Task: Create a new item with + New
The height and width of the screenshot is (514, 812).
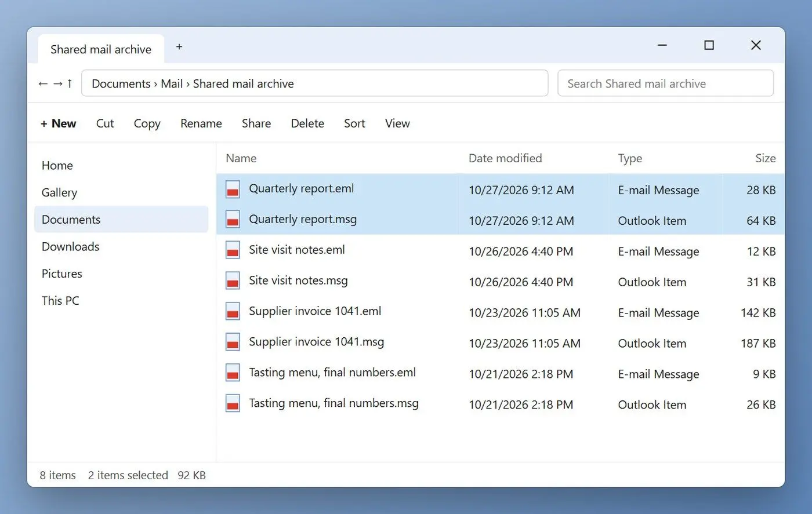Action: 58,123
